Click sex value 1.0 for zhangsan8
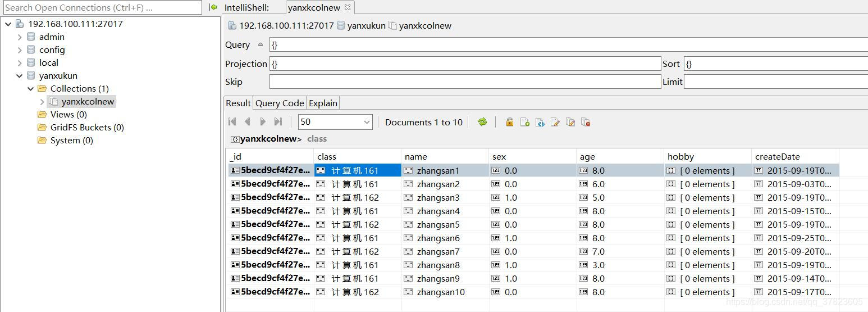The image size is (868, 312). [x=533, y=265]
